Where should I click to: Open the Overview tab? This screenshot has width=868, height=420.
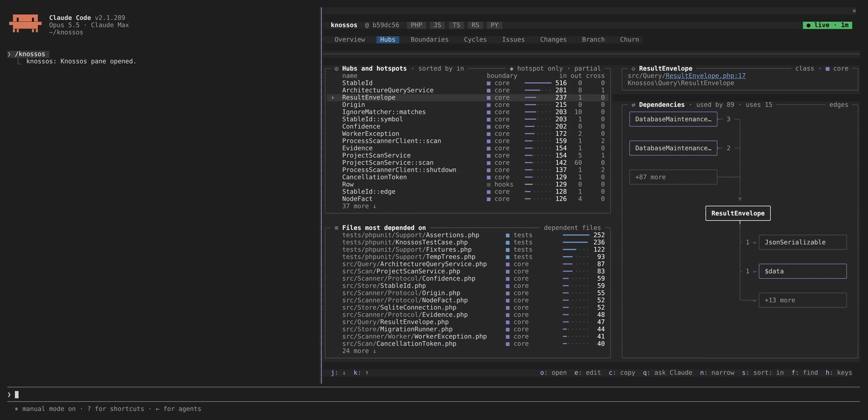349,40
